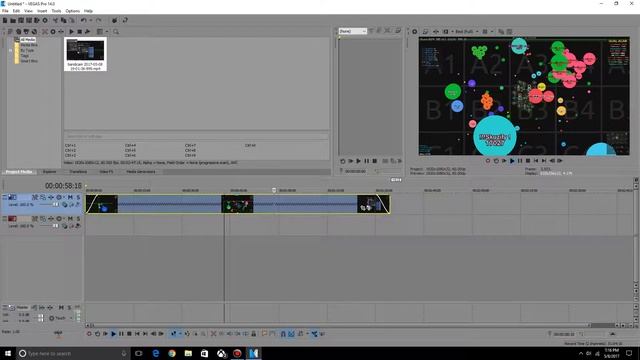Pause playback in the timeline transport bar
The width and height of the screenshot is (640, 360).
[x=121, y=334]
